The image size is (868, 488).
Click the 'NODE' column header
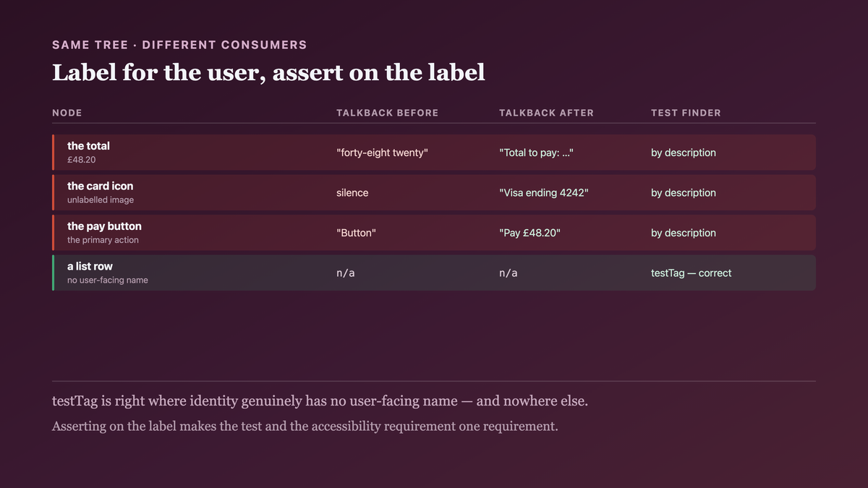[x=67, y=113]
